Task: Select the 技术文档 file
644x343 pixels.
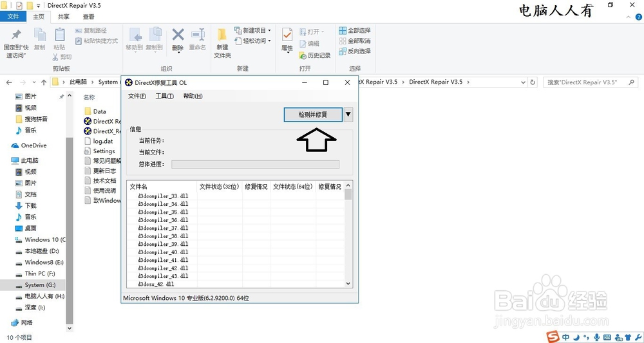Action: [100, 181]
